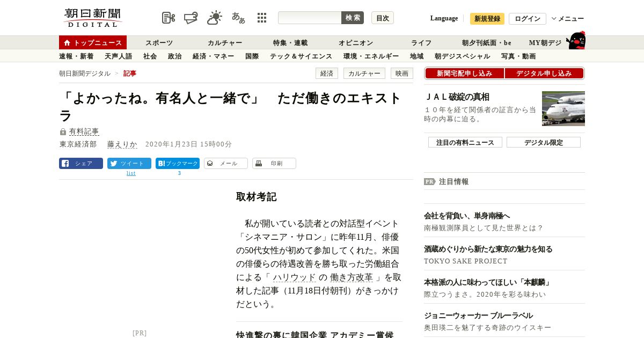Screen dimensions: 644x338
Task: Print the article with 印刷 button
Action: click(x=274, y=164)
